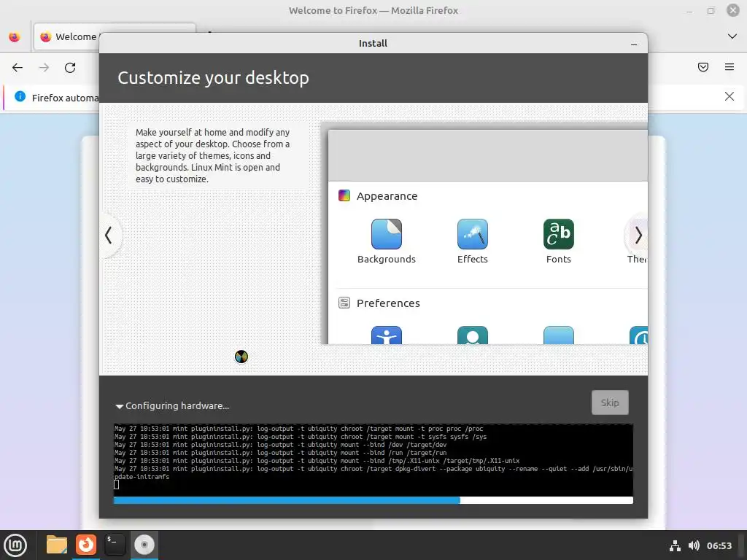Image resolution: width=747 pixels, height=560 pixels.
Task: Click the installation progress bar
Action: click(373, 500)
